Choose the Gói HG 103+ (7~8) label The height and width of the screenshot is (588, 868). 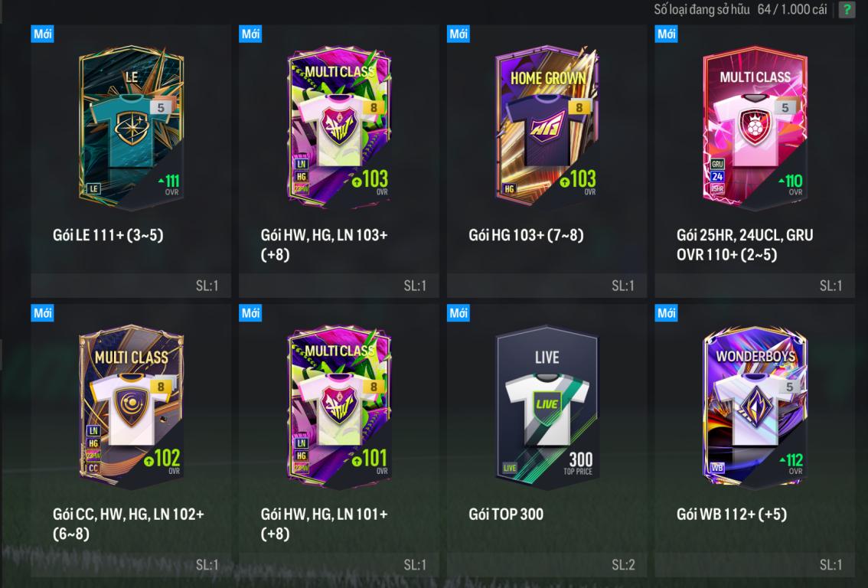point(526,235)
